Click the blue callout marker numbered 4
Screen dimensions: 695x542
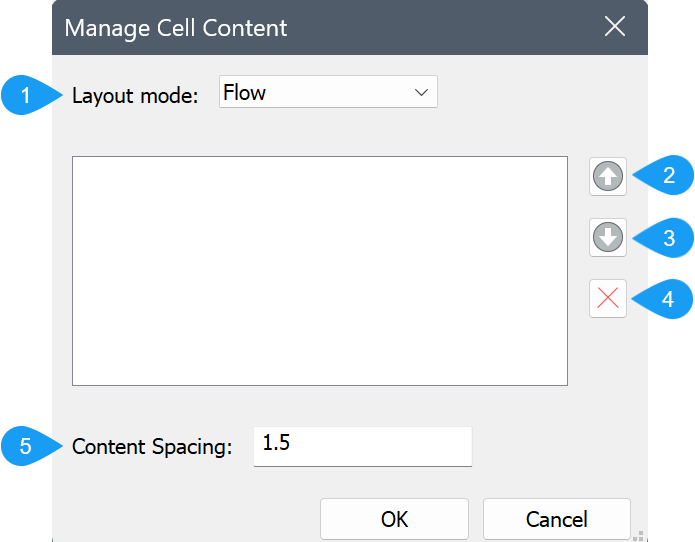tap(668, 298)
